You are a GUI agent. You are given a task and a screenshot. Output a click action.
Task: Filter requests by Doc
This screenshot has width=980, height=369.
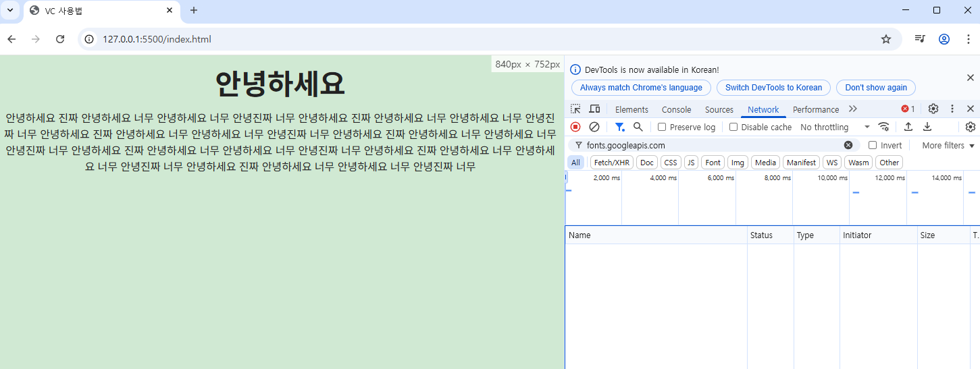[x=647, y=163]
